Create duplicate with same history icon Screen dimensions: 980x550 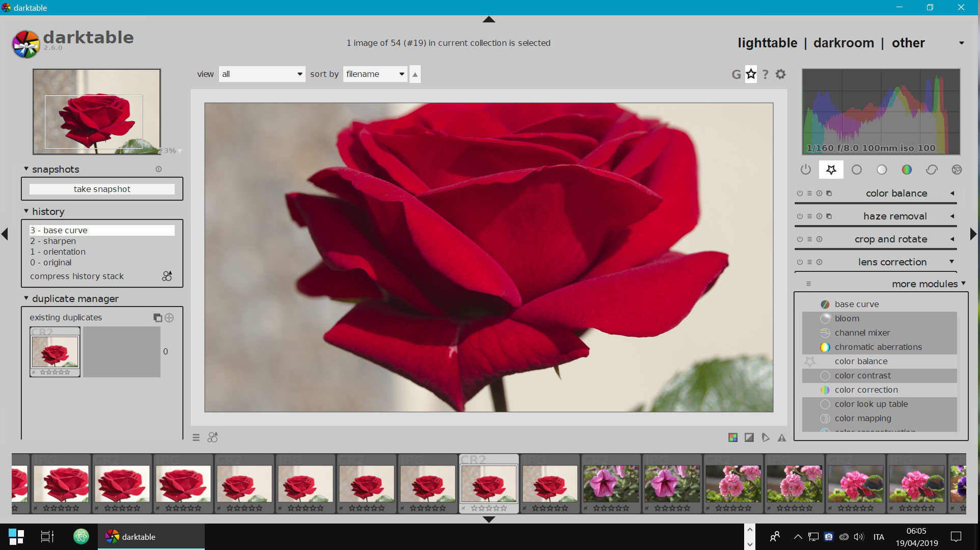click(x=158, y=318)
